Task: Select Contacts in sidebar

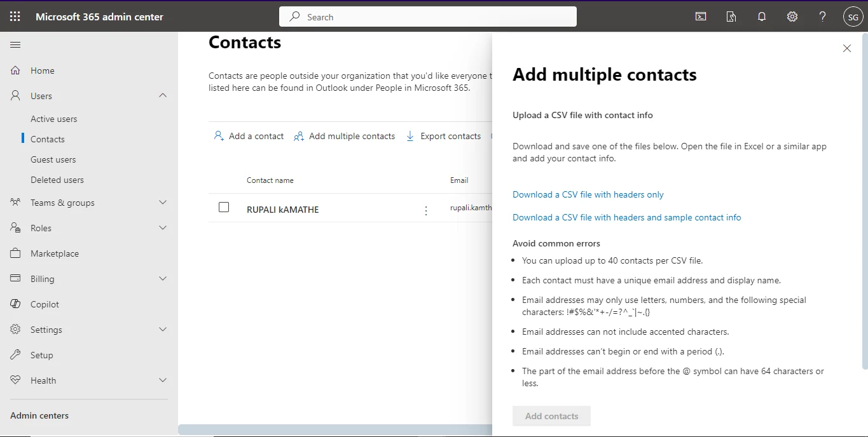Action: (48, 139)
